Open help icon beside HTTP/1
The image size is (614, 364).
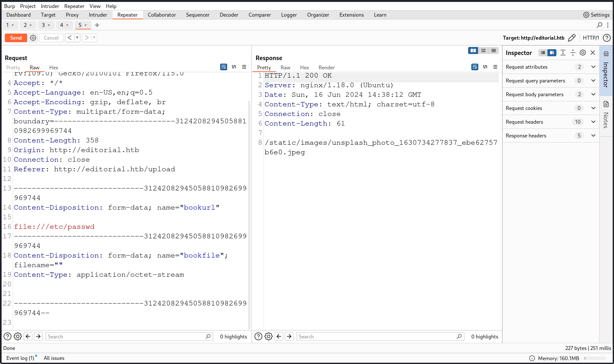[606, 38]
